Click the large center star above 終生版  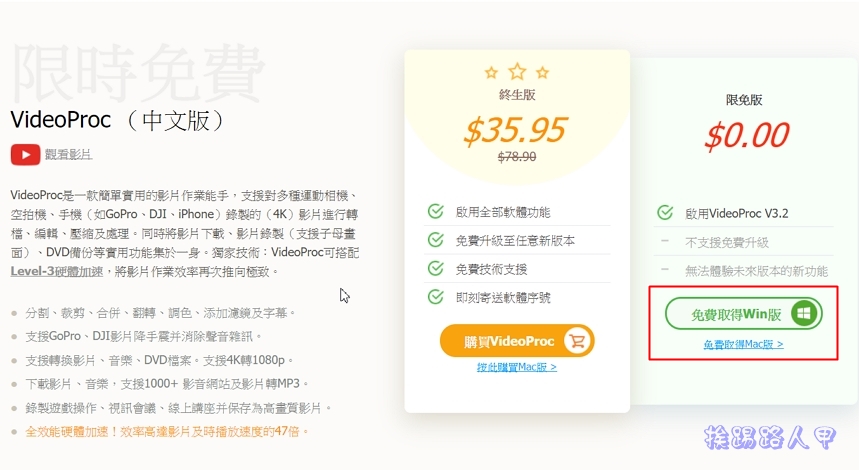coord(517,71)
